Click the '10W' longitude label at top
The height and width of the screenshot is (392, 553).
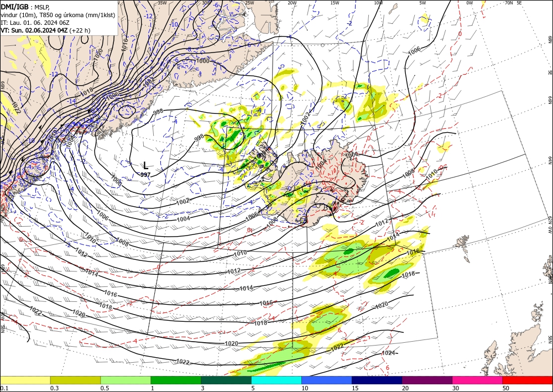[x=378, y=3]
